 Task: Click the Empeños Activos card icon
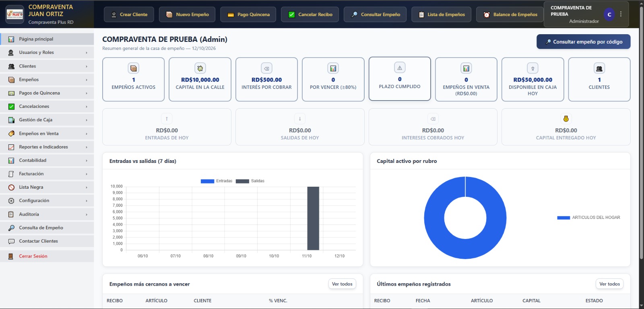point(133,68)
